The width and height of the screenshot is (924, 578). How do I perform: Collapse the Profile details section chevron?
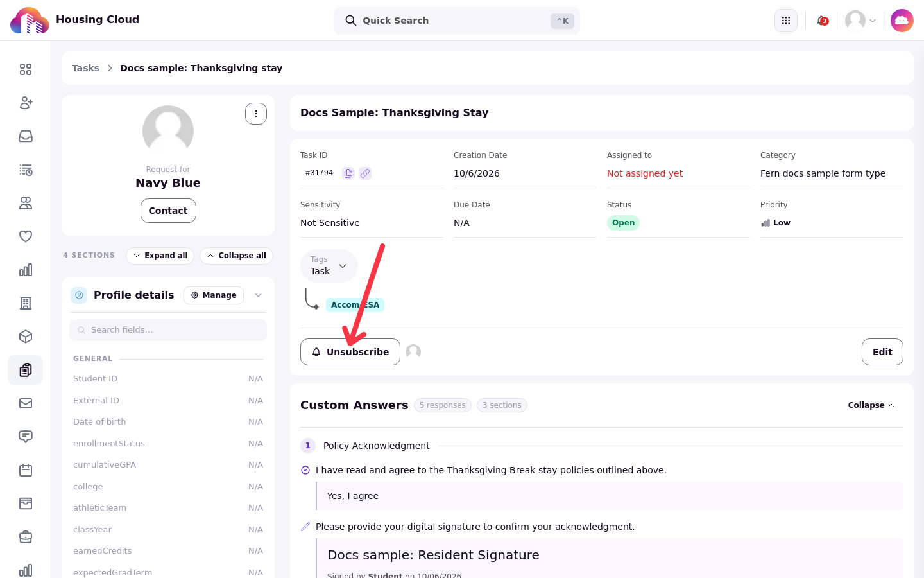259,295
